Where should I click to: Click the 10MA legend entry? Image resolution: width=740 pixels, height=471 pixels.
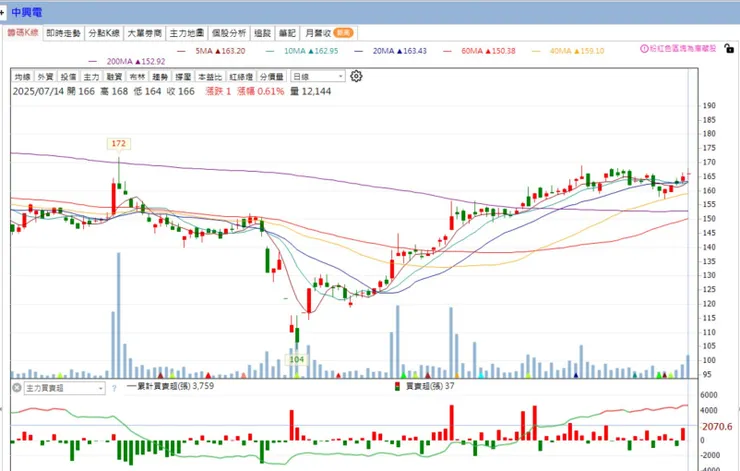point(302,51)
